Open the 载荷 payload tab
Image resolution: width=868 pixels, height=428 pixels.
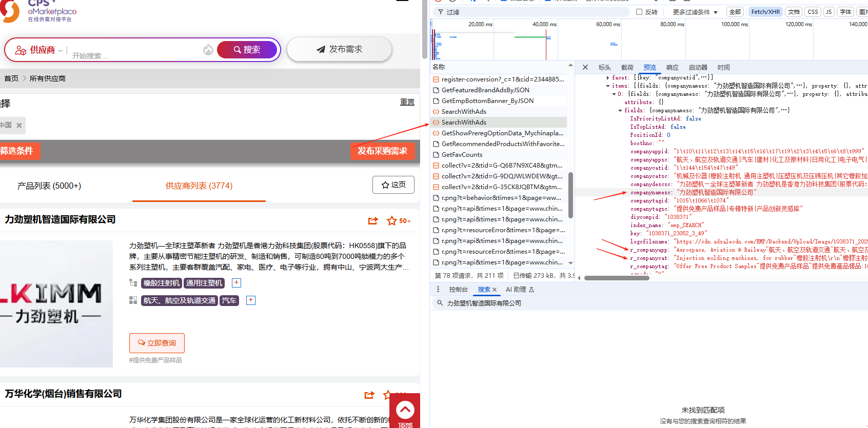(x=627, y=67)
